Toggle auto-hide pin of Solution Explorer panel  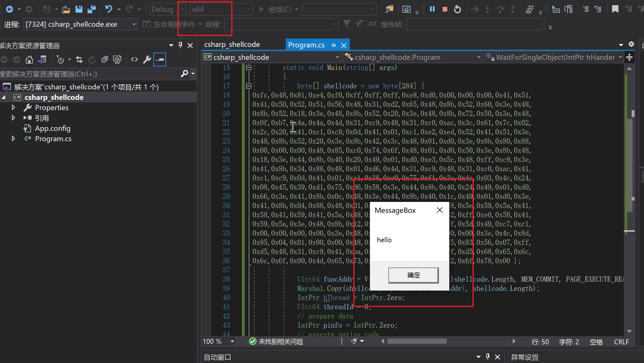pos(180,45)
